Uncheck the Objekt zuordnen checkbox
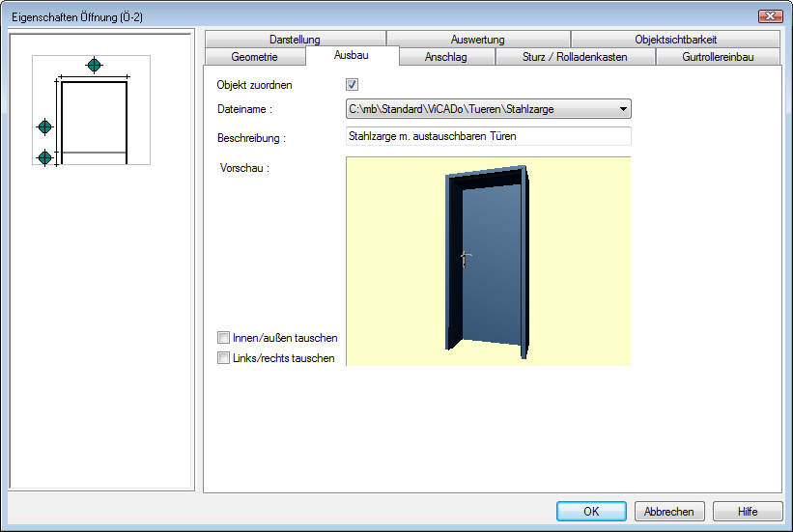 pos(352,84)
